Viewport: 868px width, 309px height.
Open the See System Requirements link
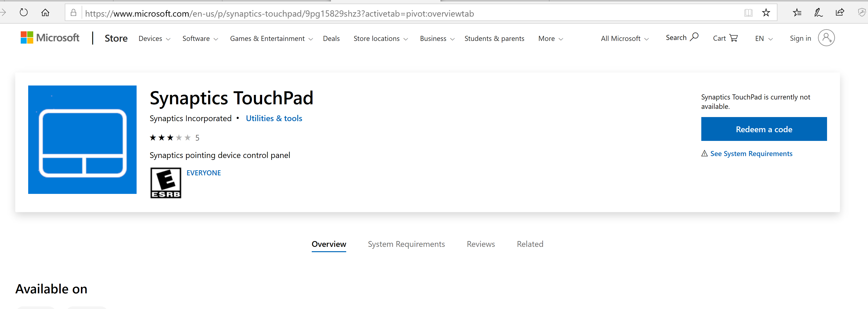(x=751, y=154)
